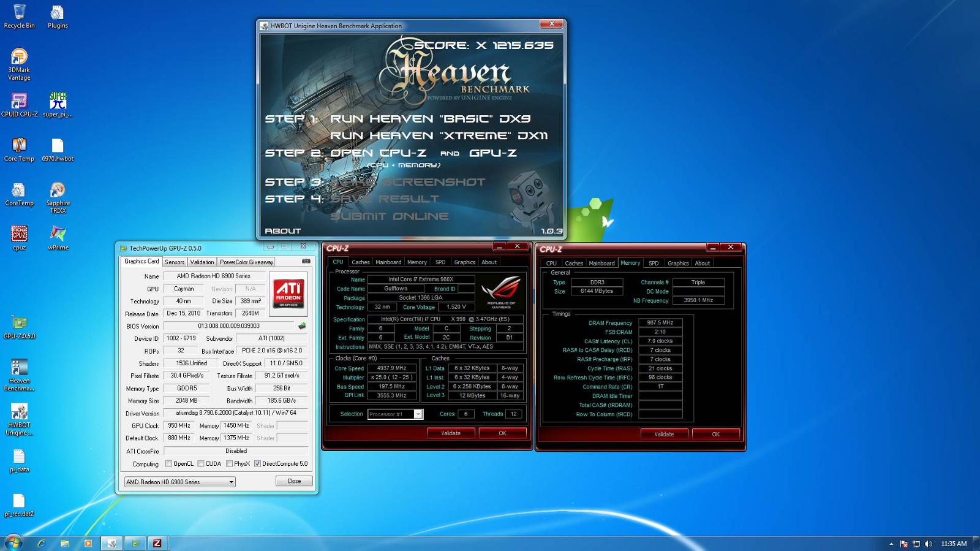Open Mainboard tab in left CPU-Z window
Screen dimensions: 980x551
pos(388,262)
